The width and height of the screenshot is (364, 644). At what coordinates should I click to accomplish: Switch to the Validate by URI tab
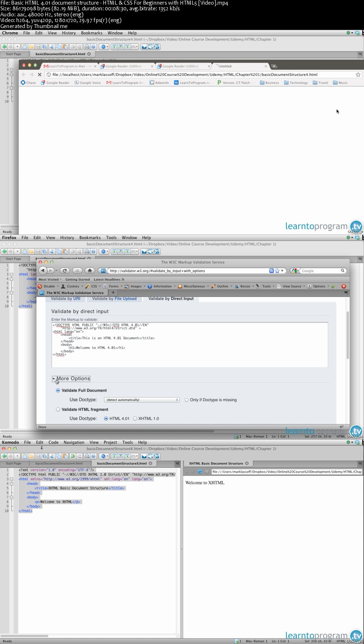click(x=65, y=299)
